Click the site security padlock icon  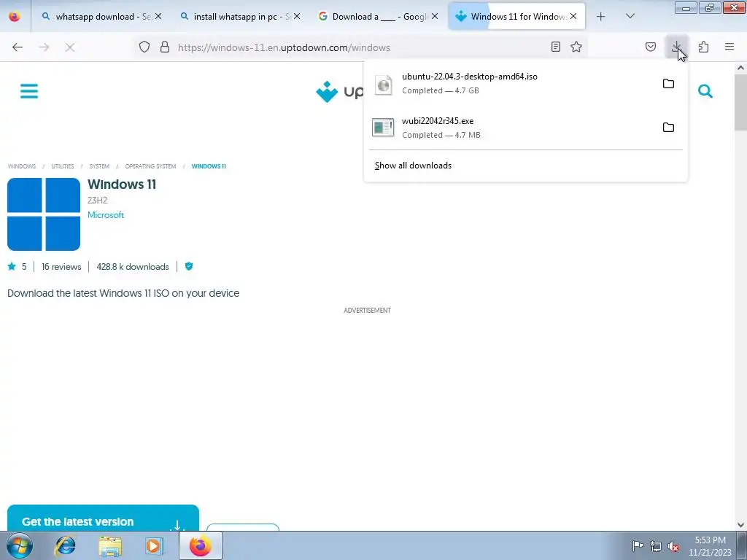(x=165, y=47)
